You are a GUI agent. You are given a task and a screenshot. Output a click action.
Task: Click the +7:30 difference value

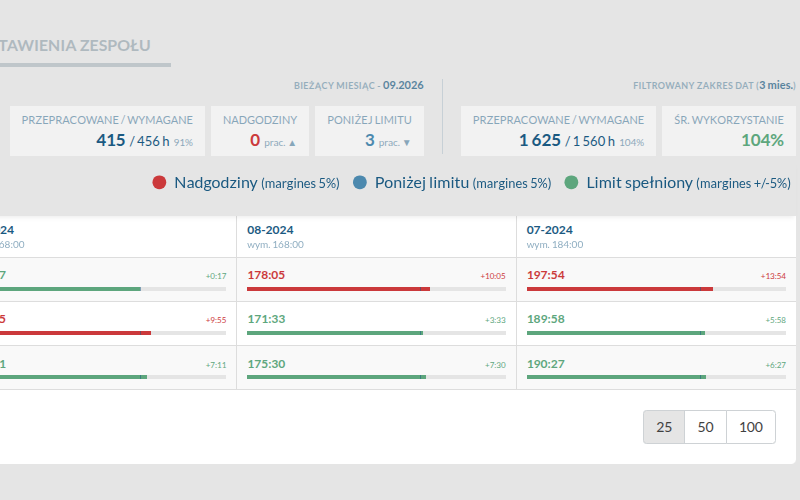click(x=495, y=365)
